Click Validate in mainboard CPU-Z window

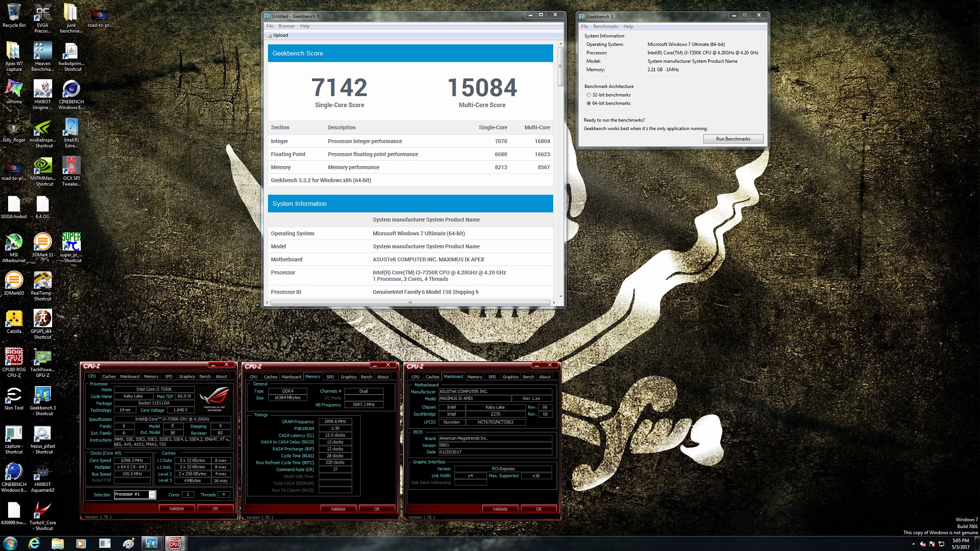click(500, 509)
